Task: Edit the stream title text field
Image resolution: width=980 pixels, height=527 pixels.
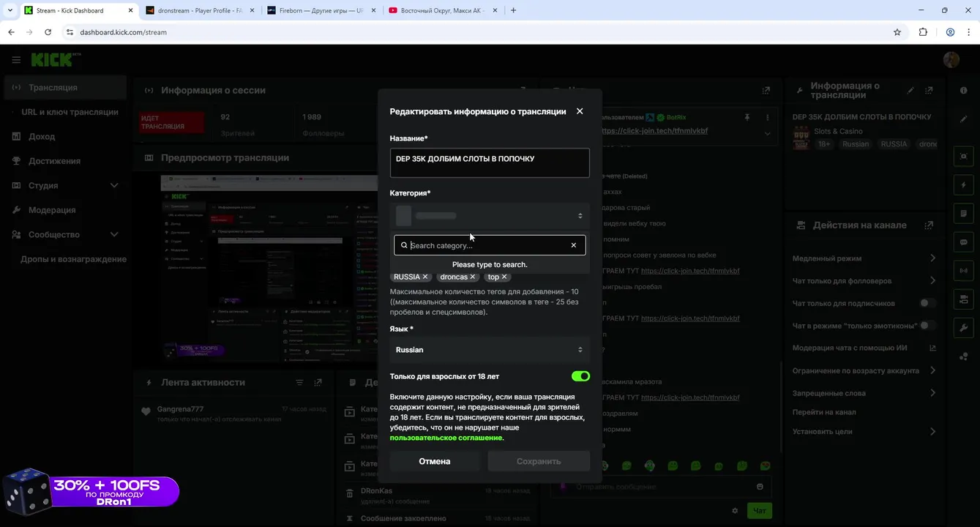Action: [x=490, y=163]
